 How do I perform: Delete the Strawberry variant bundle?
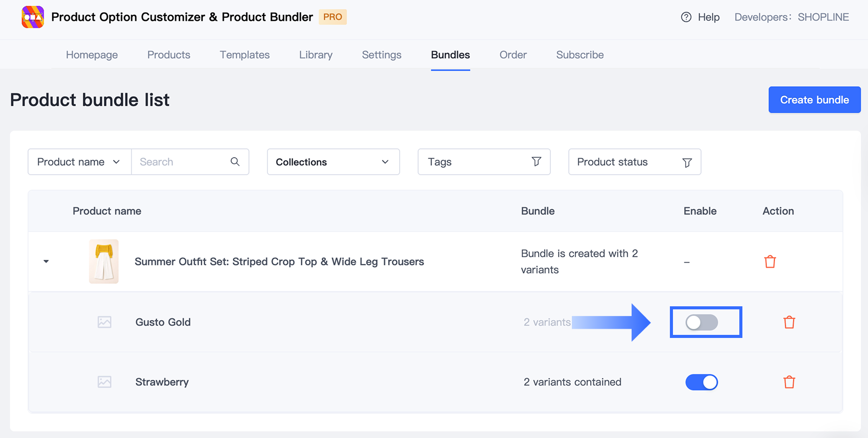click(x=789, y=382)
